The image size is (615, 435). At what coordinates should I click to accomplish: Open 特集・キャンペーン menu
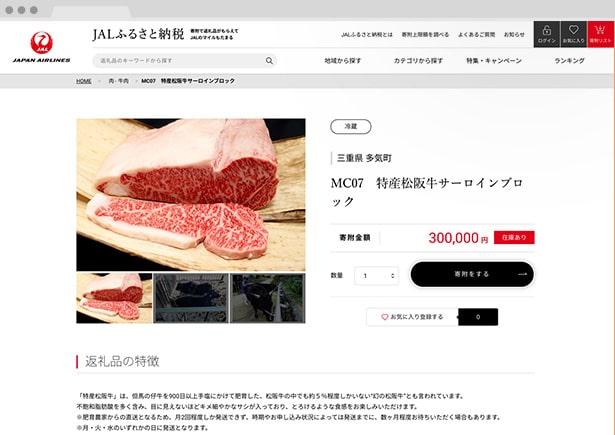tap(494, 61)
